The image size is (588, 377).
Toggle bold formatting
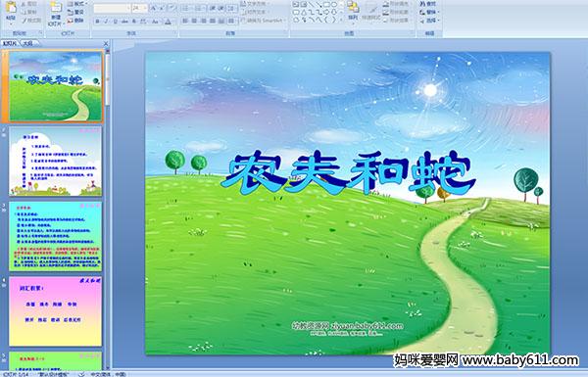pyautogui.click(x=97, y=22)
